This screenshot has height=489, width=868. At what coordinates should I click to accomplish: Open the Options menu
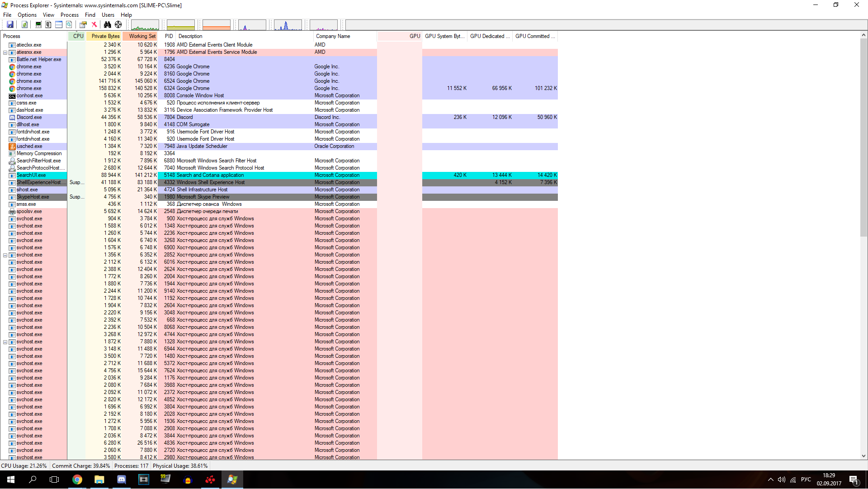click(x=27, y=15)
